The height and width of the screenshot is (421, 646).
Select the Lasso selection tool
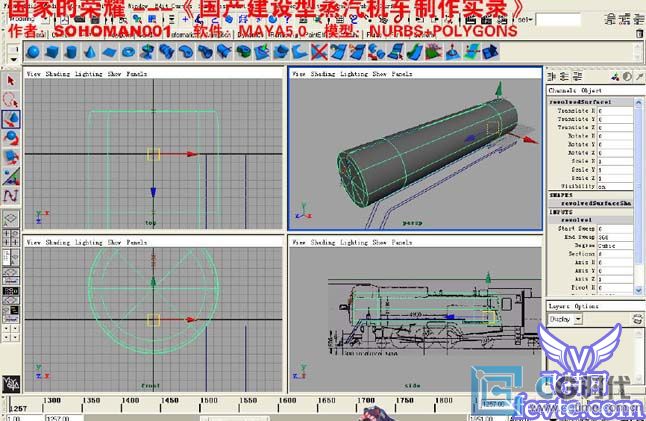(x=11, y=100)
